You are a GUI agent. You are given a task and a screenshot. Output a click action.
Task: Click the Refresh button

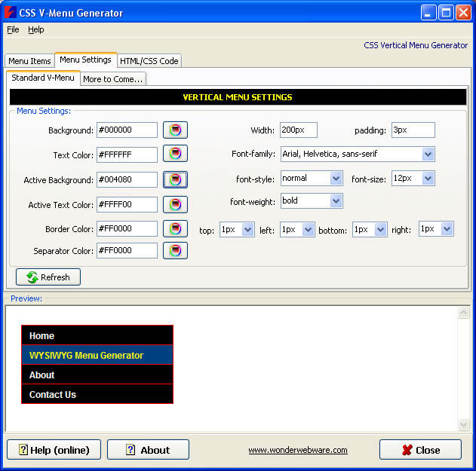pos(48,277)
